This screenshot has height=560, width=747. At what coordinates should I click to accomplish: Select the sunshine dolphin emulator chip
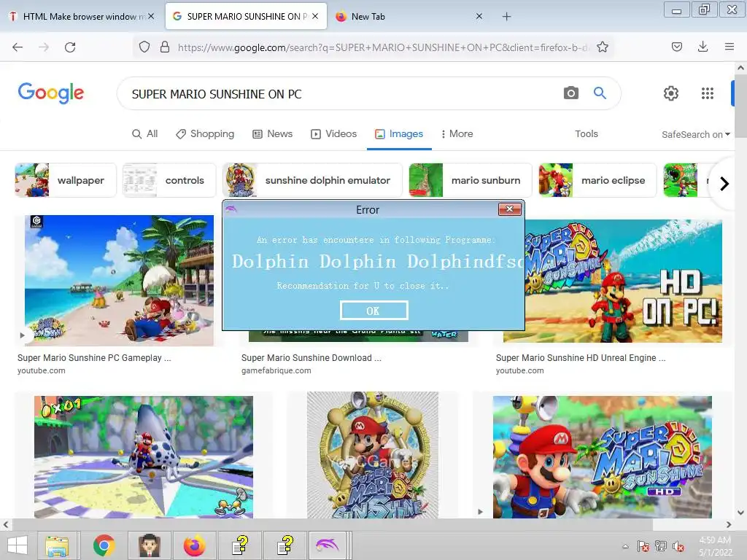(312, 180)
